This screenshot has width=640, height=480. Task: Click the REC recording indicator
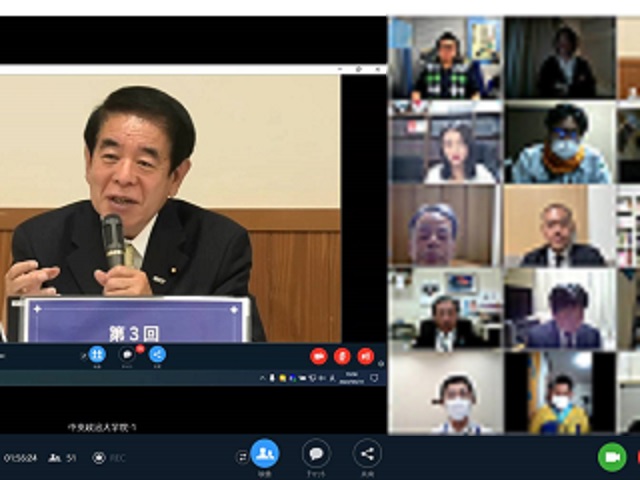tap(109, 458)
